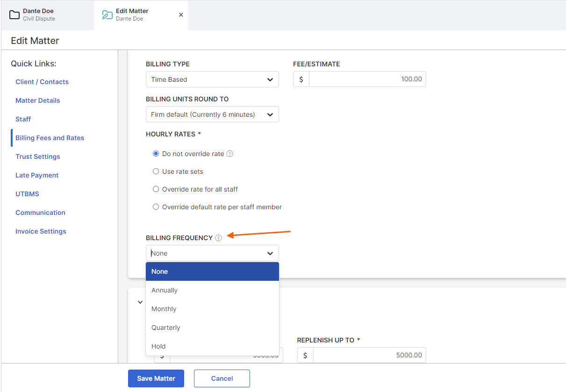The image size is (566, 392).
Task: Collapse the section with the chevron expander
Action: (140, 302)
